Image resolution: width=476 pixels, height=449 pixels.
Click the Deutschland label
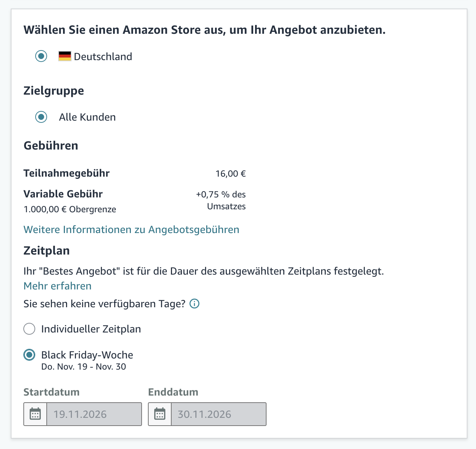103,57
